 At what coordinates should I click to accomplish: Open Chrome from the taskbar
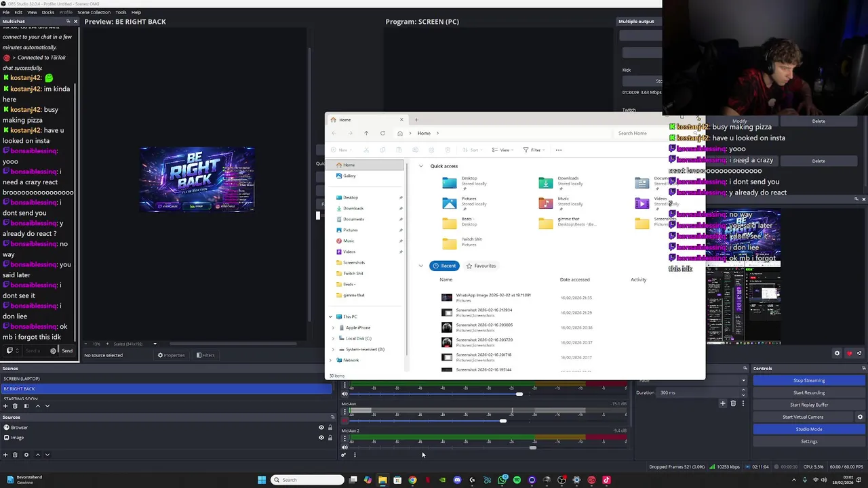(412, 480)
